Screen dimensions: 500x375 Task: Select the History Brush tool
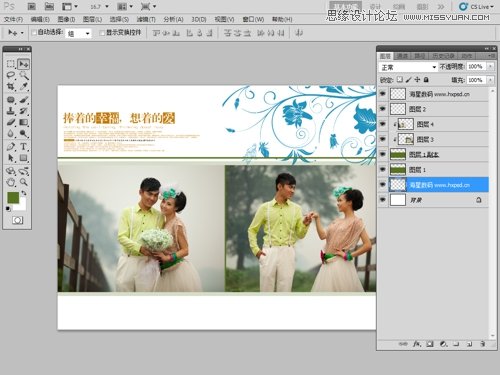(23, 111)
